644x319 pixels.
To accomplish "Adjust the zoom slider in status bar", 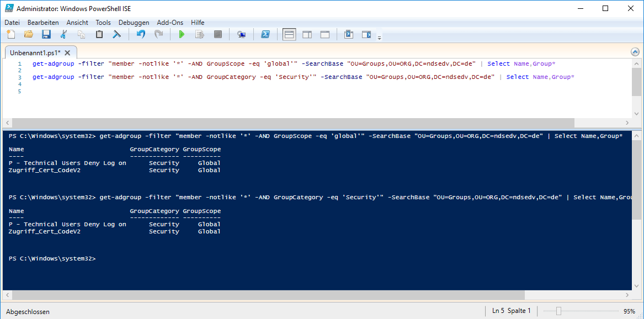I will point(558,311).
